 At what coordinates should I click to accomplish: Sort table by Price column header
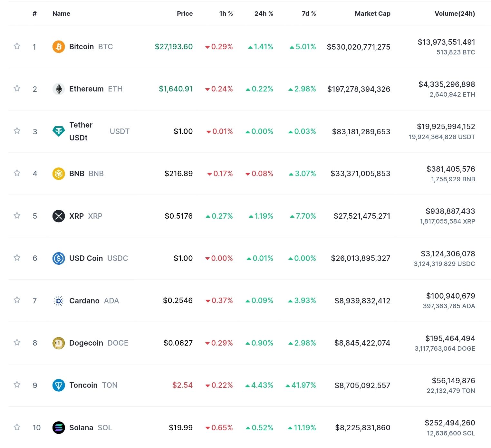pos(185,14)
